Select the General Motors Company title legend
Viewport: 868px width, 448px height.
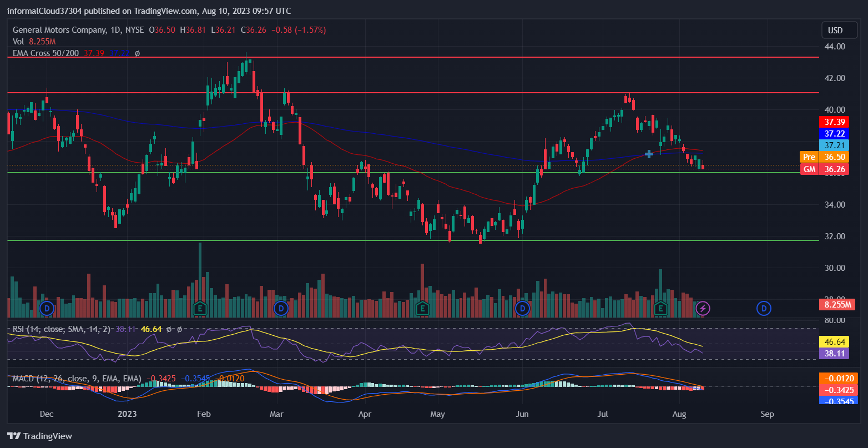pyautogui.click(x=78, y=30)
